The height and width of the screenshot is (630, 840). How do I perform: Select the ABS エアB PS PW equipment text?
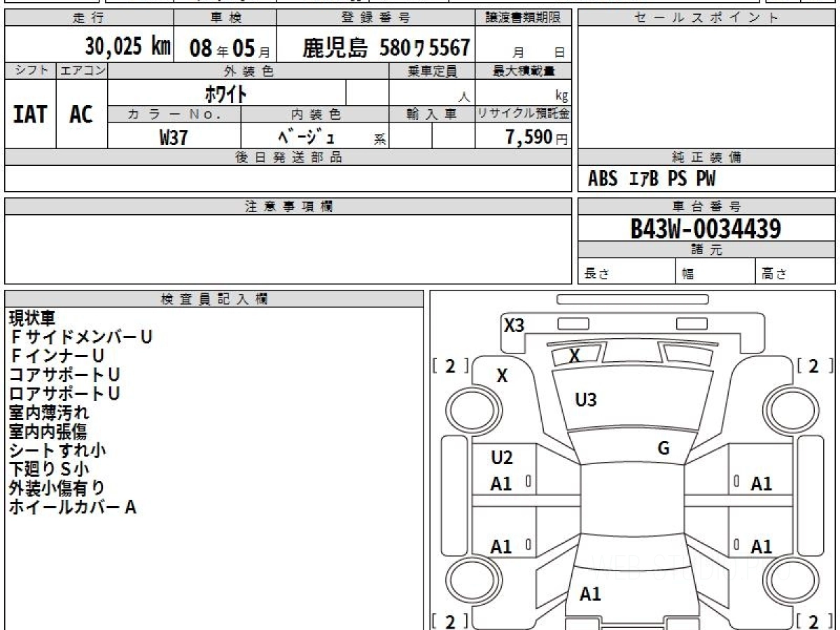(x=652, y=179)
